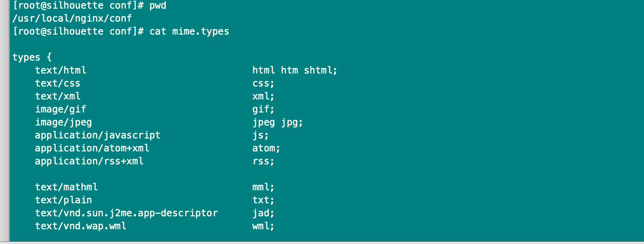644x244 pixels.
Task: Click the 'html htm shtml;' extensions
Action: (294, 70)
